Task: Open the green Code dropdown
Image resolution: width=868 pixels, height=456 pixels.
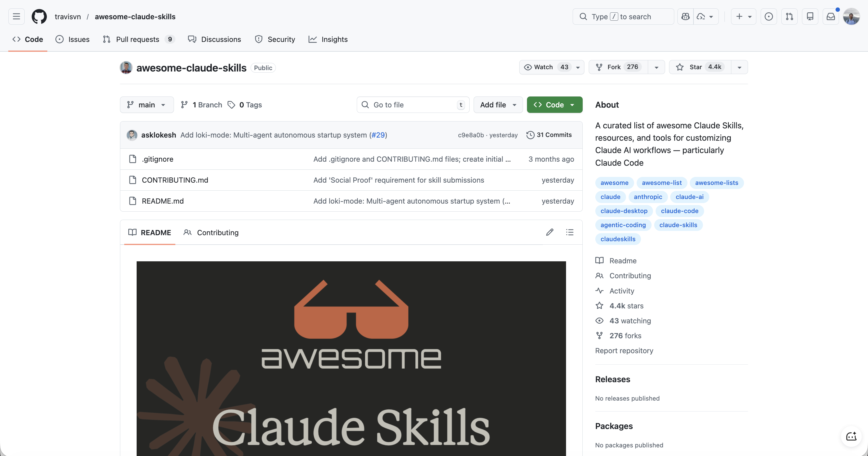Action: (554, 105)
